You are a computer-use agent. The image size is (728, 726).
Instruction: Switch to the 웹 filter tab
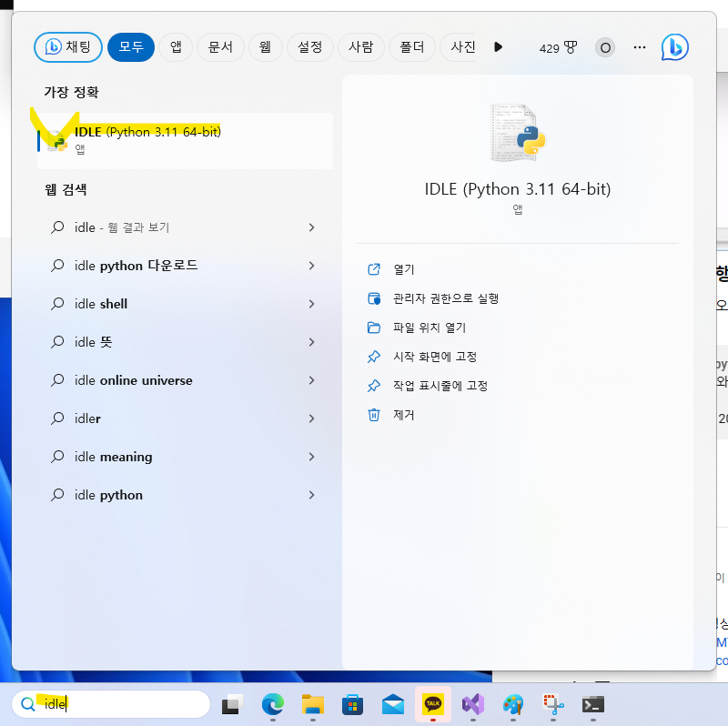tap(265, 47)
